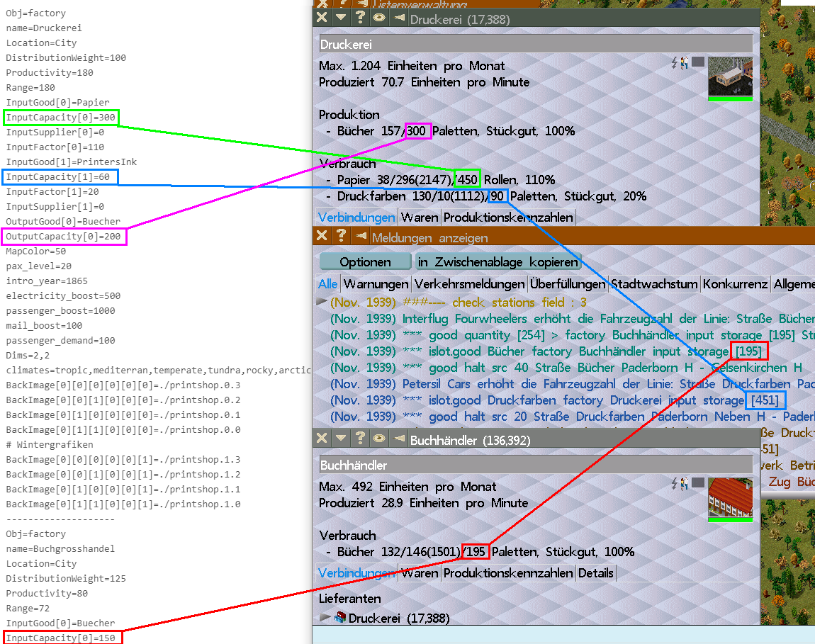The width and height of the screenshot is (815, 644).
Task: Click 'in Zwischenablage kopieren' button
Action: 498,261
